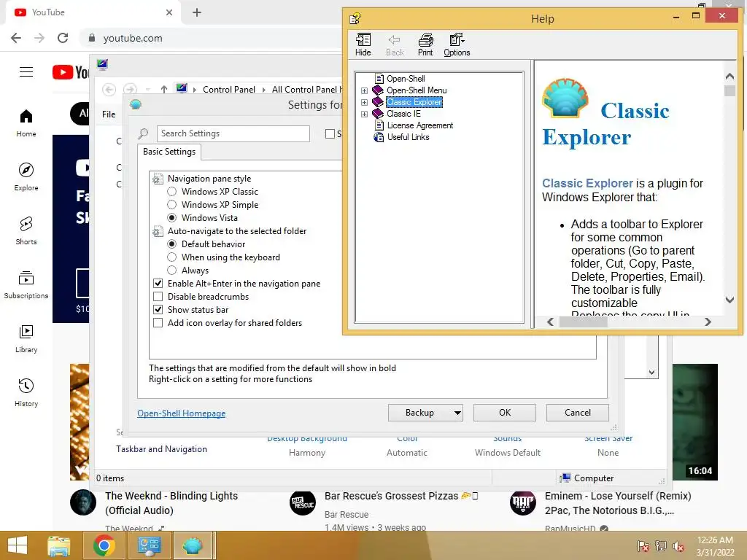
Task: Select When using the keyboard option
Action: tap(172, 257)
